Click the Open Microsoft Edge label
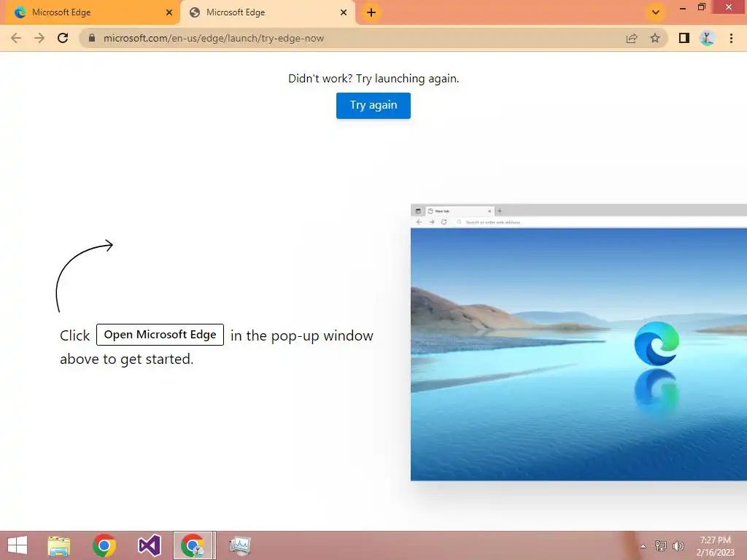 [x=160, y=335]
